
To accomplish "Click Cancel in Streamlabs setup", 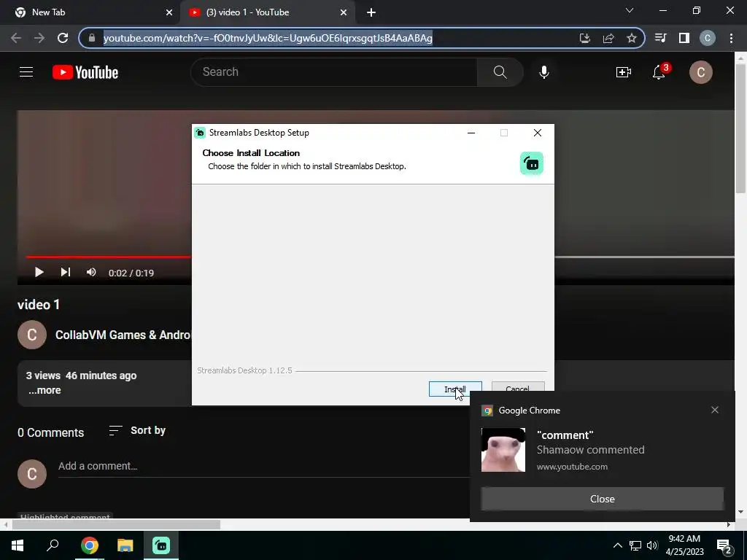I will (x=518, y=386).
